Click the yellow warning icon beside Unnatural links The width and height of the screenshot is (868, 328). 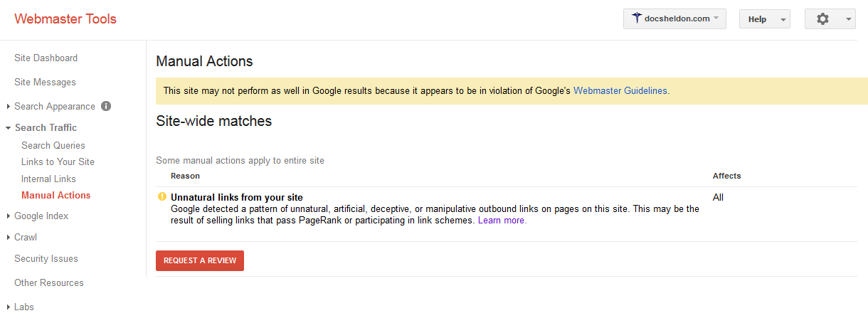click(162, 197)
